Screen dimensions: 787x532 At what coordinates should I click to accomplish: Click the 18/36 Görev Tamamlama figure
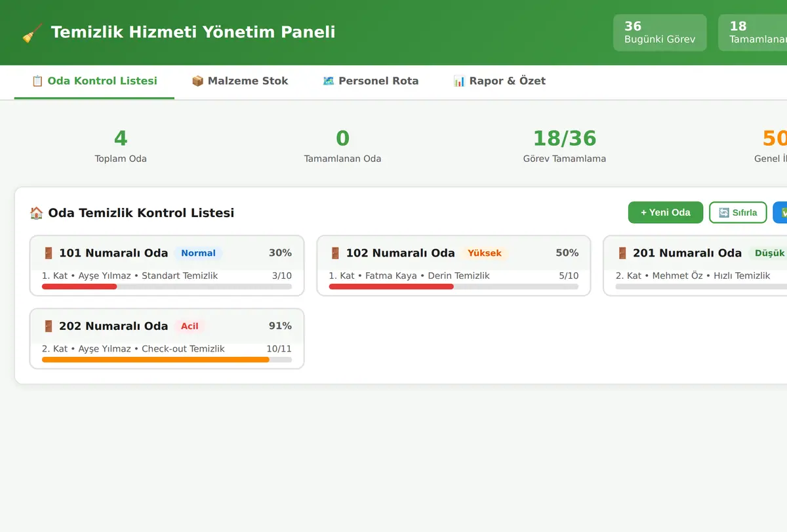click(x=565, y=138)
